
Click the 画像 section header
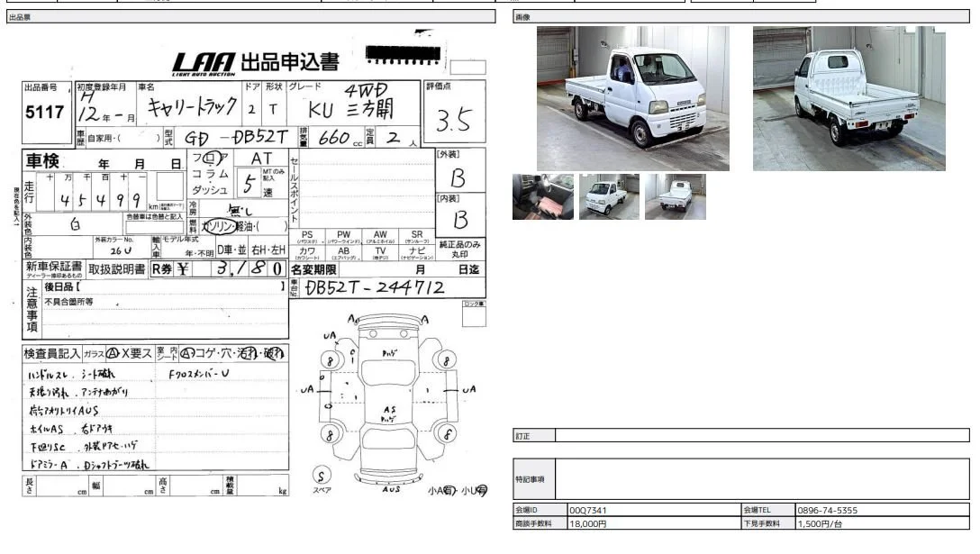tap(741, 17)
